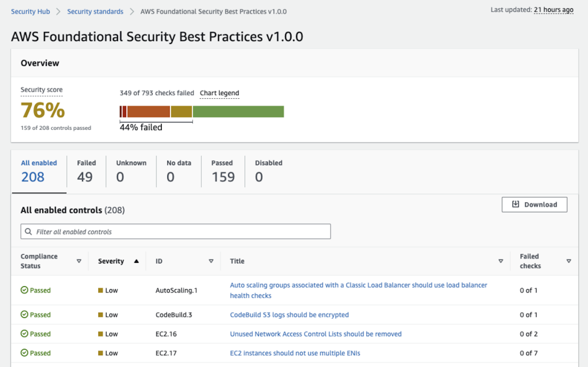The width and height of the screenshot is (588, 367).
Task: Select the Disabled tab
Action: click(x=268, y=171)
